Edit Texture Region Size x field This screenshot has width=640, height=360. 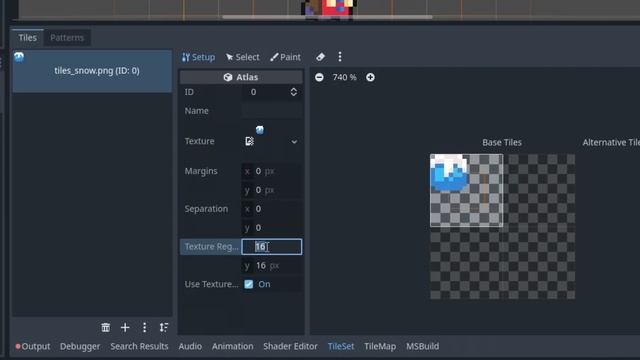coord(272,247)
